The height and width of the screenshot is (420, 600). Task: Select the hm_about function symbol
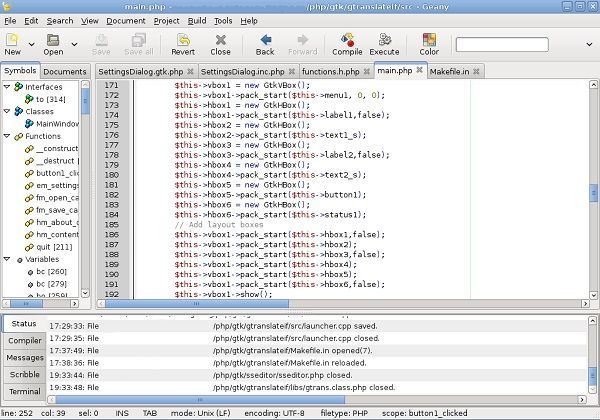pos(51,222)
